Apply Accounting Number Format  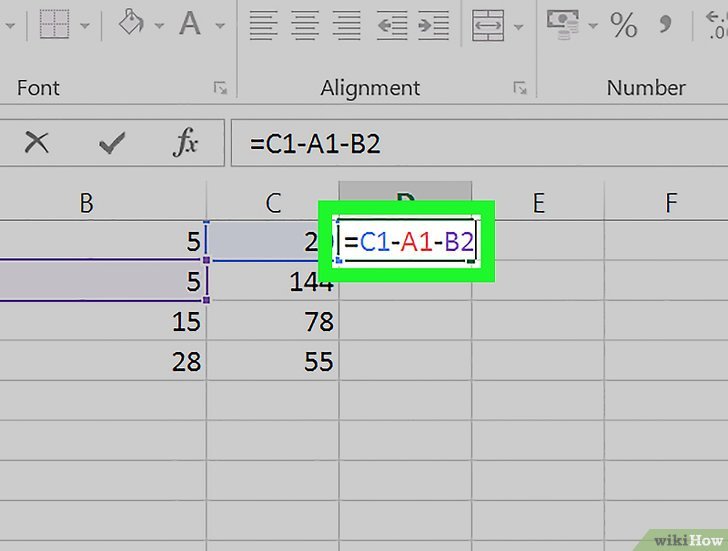[563, 25]
